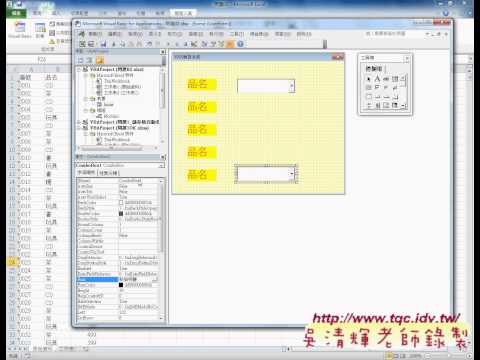The height and width of the screenshot is (360, 480).
Task: Click View Microsoft Excel icon in VBA toolbar
Action: 82,44
